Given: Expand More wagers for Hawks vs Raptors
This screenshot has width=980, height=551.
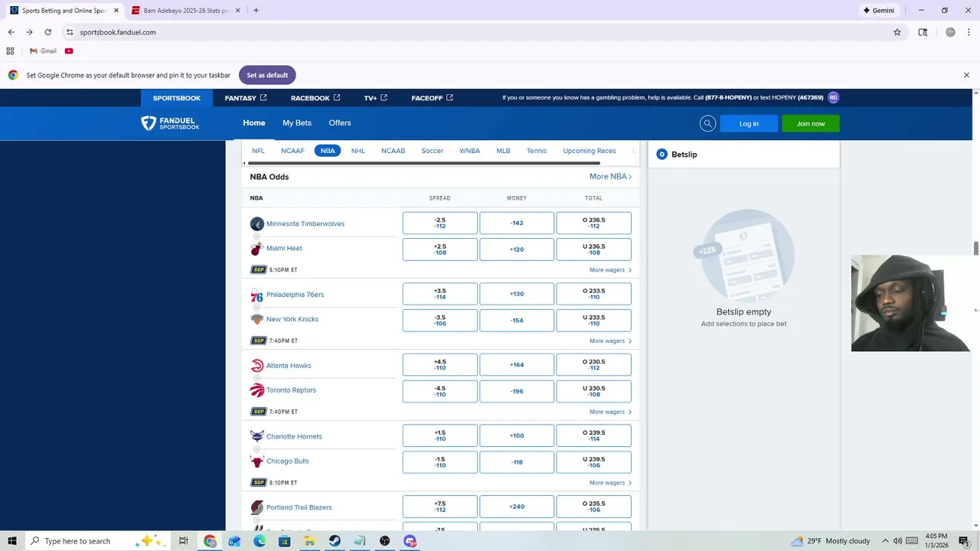Looking at the screenshot, I should (x=610, y=412).
